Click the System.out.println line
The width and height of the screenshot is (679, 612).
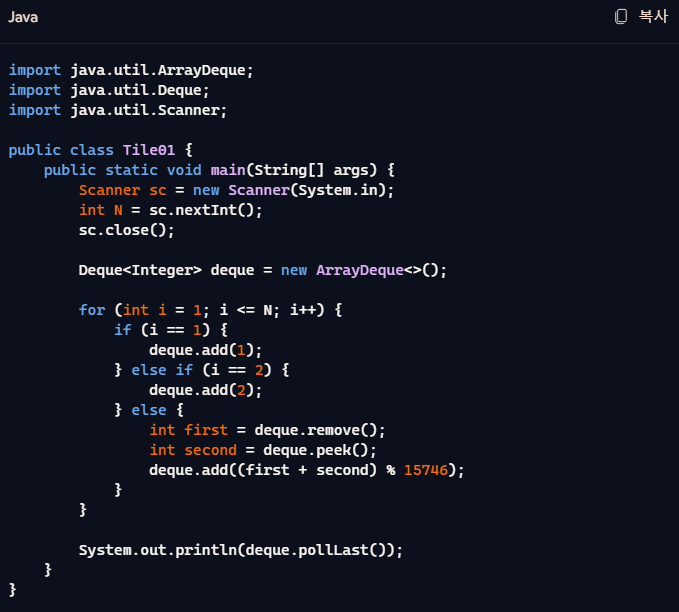[x=241, y=550]
